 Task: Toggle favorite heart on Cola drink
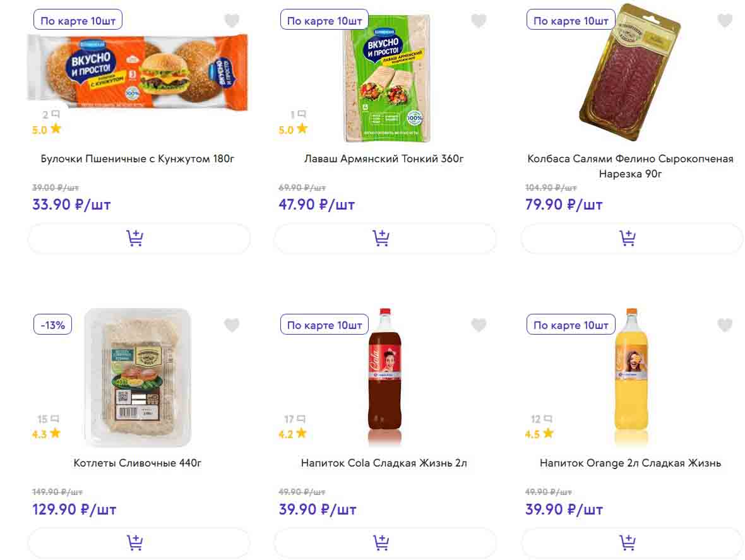[479, 325]
